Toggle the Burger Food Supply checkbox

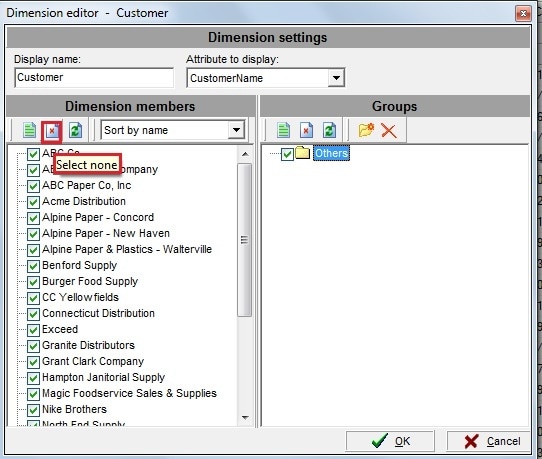pyautogui.click(x=33, y=282)
